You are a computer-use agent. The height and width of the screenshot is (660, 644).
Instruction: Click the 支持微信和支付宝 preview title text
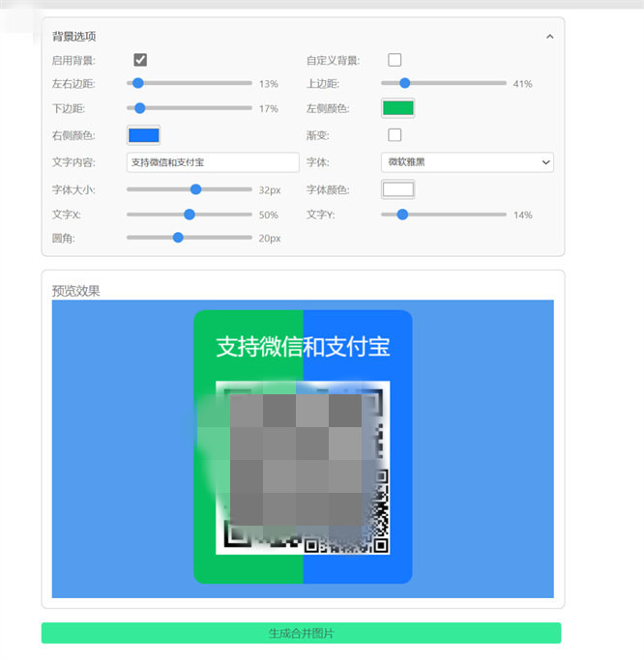[x=303, y=347]
